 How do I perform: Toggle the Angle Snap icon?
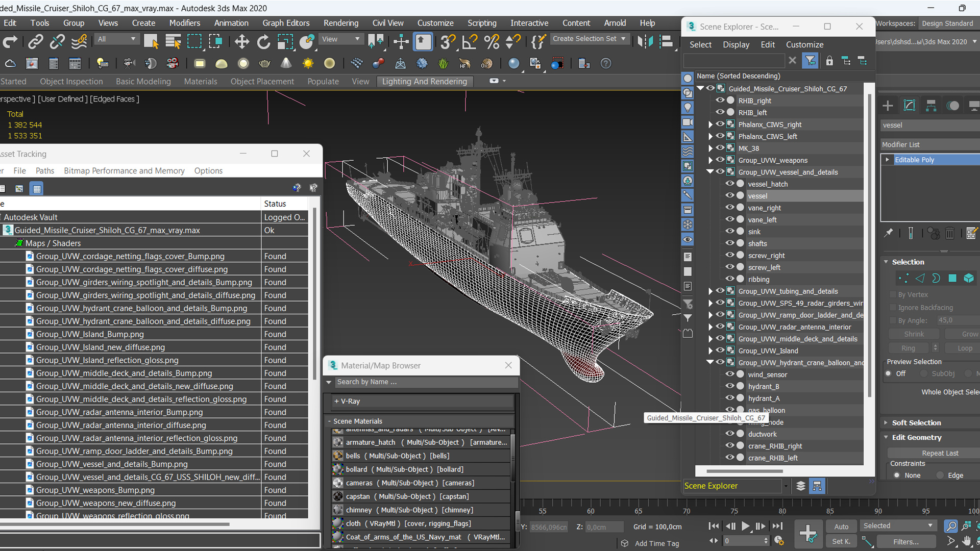point(469,42)
